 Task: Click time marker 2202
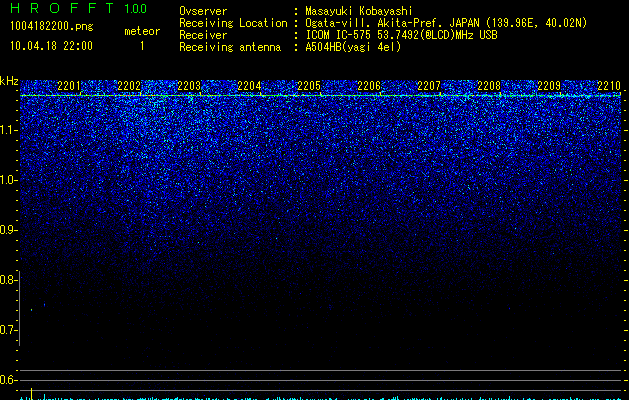tap(129, 86)
